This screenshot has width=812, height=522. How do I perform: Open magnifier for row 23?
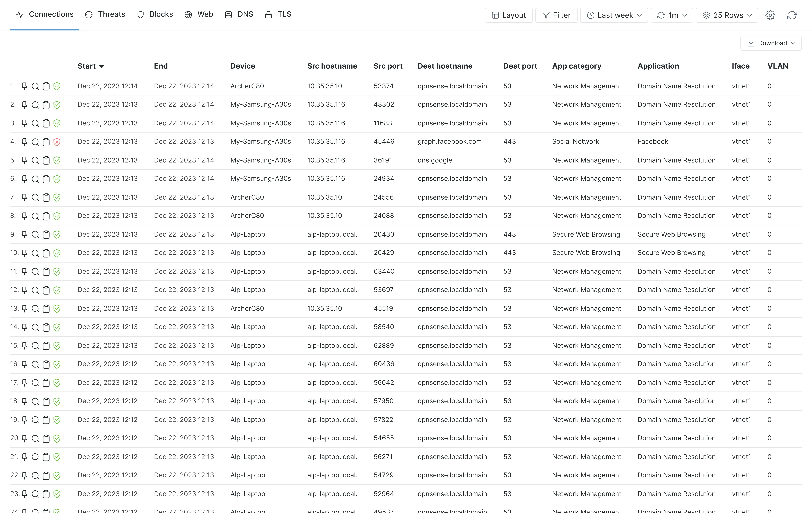point(35,494)
